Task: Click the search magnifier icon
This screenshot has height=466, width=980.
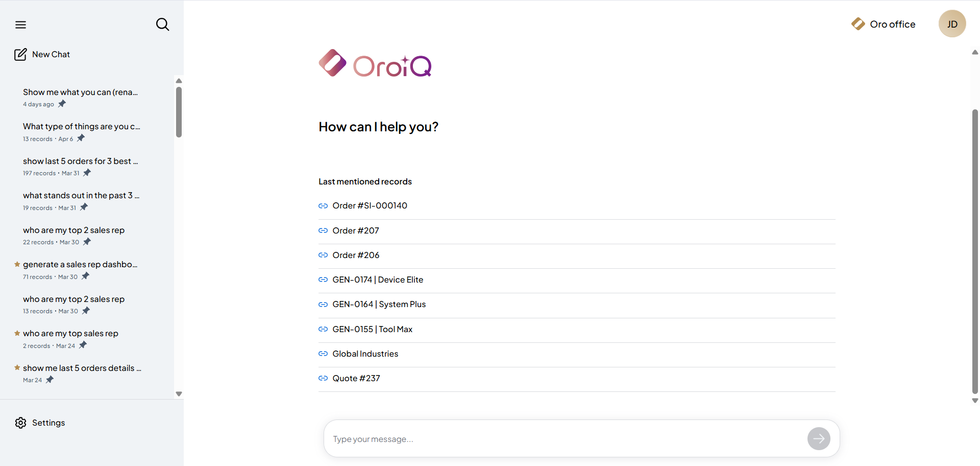Action: [x=162, y=25]
